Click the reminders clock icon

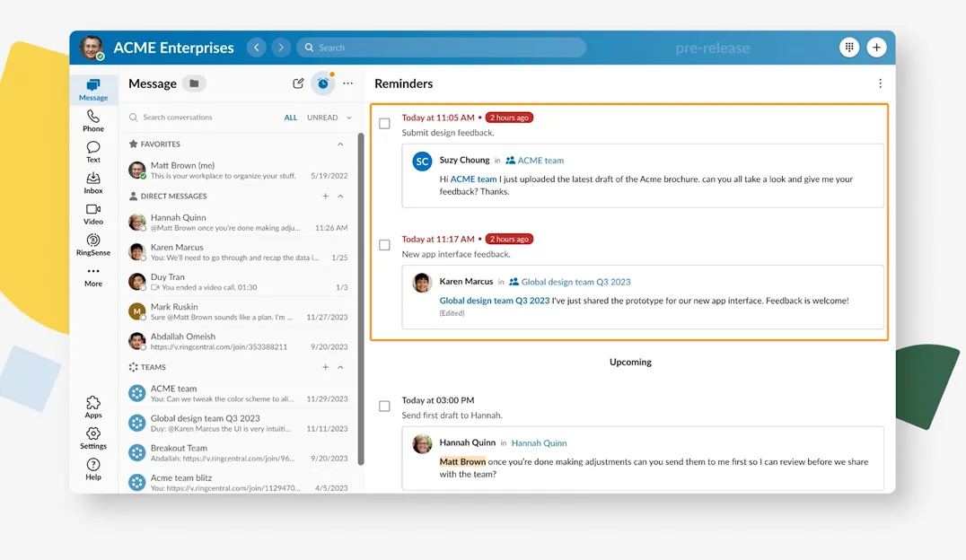pos(323,83)
